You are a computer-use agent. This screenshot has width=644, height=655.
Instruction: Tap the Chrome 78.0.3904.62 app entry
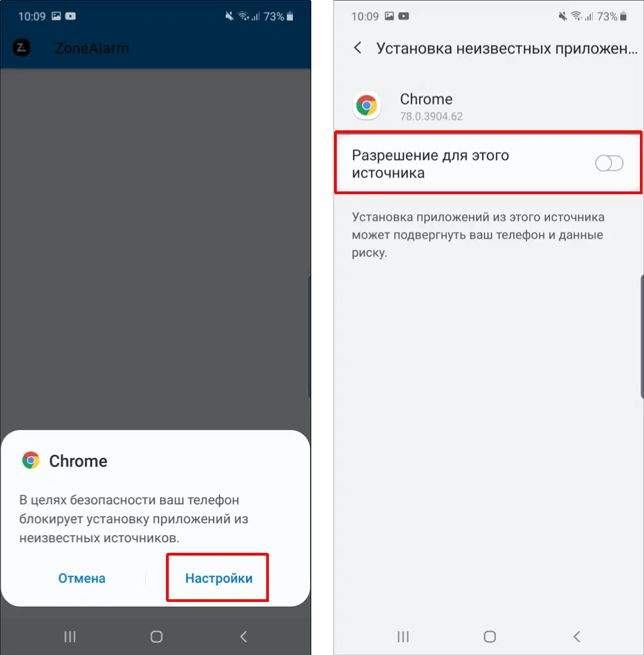coord(489,105)
